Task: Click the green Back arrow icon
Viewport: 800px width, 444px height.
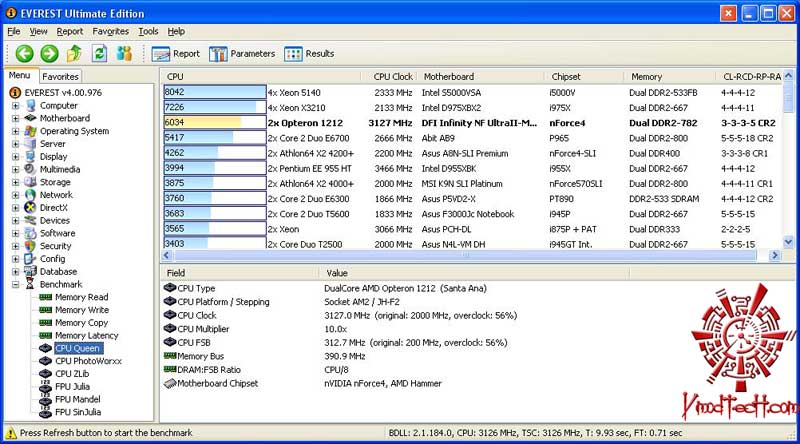Action: tap(24, 53)
